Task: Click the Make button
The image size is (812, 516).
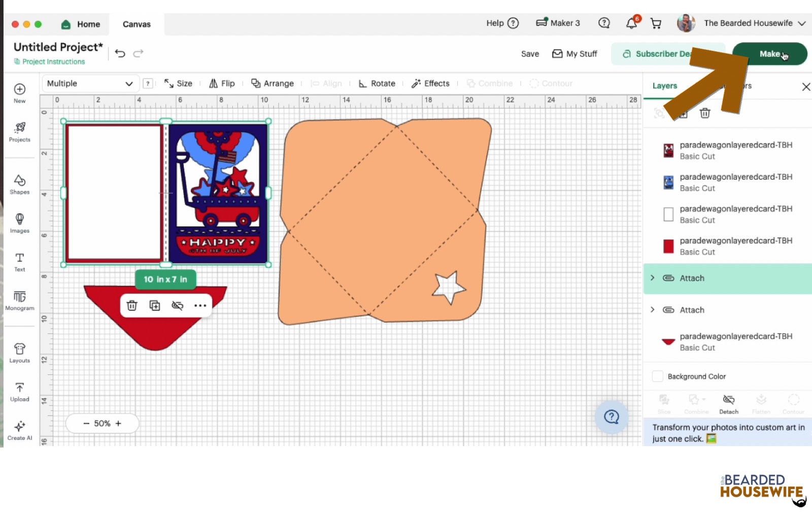Action: [769, 54]
